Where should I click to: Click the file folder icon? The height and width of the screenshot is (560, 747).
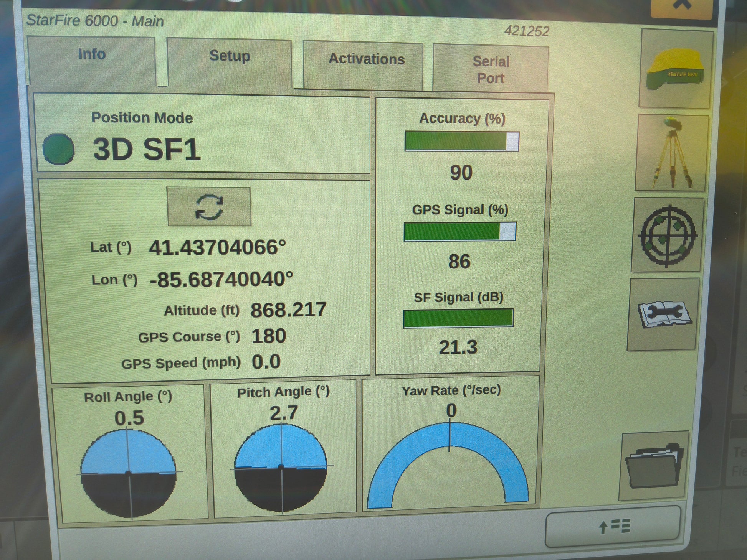pos(654,465)
